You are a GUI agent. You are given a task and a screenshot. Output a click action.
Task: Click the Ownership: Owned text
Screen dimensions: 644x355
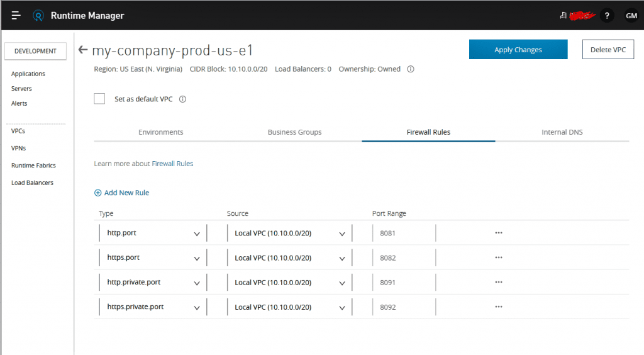coord(369,69)
